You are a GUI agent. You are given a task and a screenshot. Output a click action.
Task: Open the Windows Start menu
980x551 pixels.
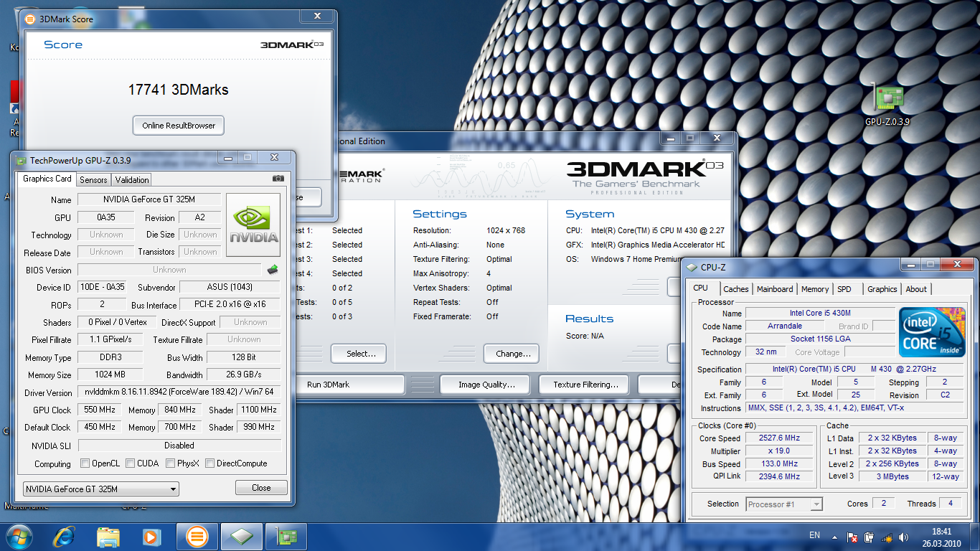[19, 536]
